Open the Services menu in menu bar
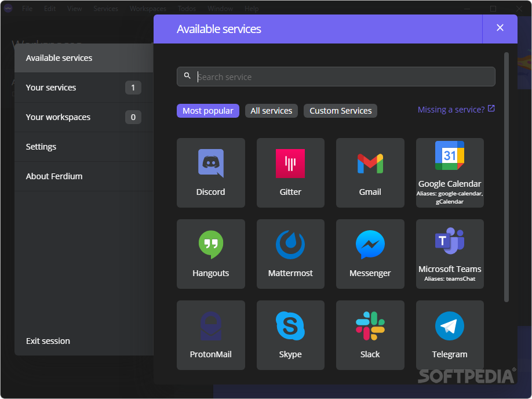 [105, 8]
